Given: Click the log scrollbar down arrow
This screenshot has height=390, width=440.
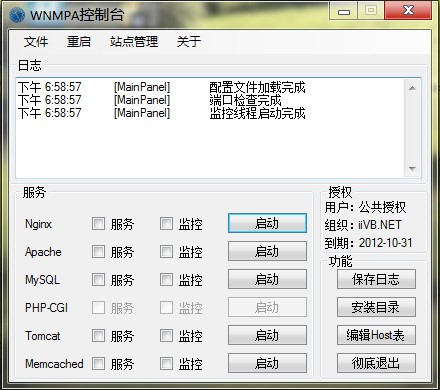Looking at the screenshot, I should pyautogui.click(x=412, y=169).
